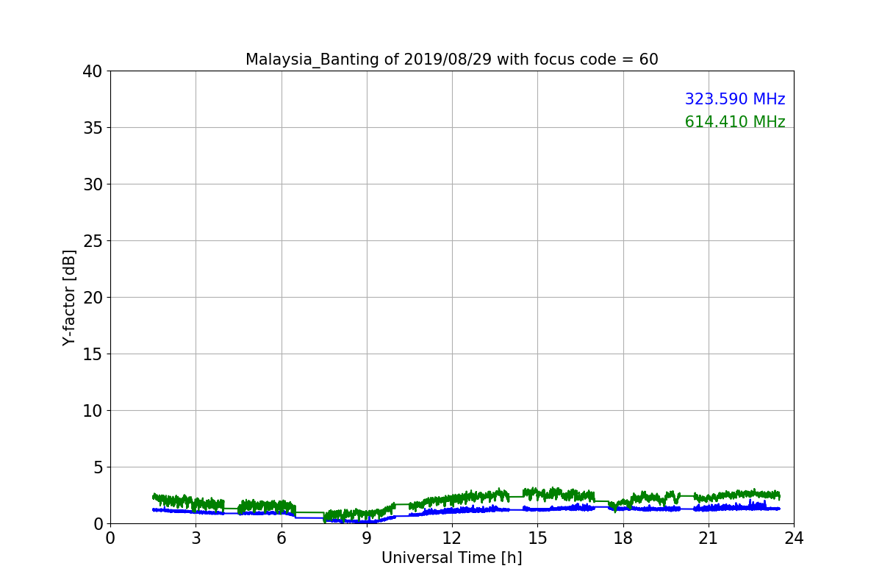Click the x-axis tick label 9
The image size is (882, 588).
(x=367, y=538)
